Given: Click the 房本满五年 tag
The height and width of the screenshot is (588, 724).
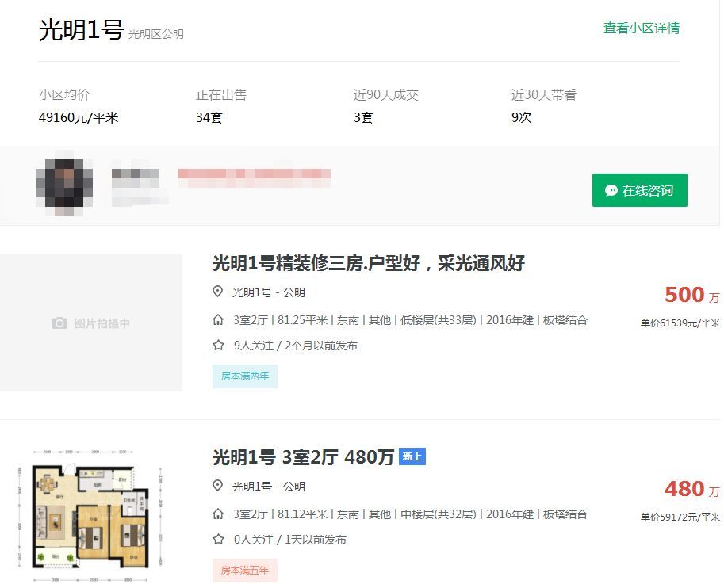Looking at the screenshot, I should tap(245, 571).
